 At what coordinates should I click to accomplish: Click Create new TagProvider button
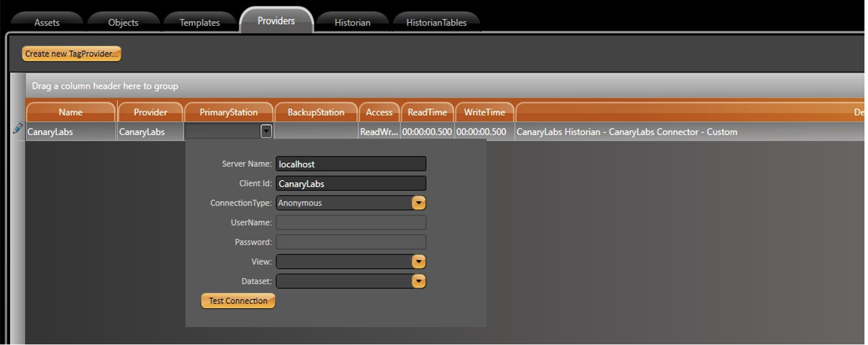coord(71,54)
